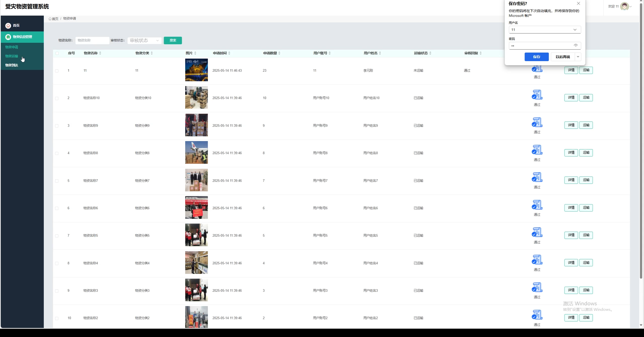Sort by 申请时间 column arrows

[x=229, y=53]
